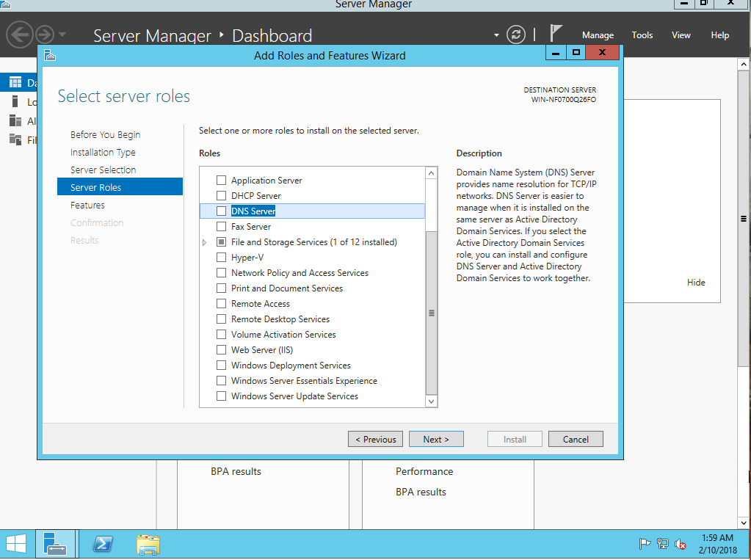Toggle File and Storage Services checkbox
Screen dimensions: 751x560
point(221,242)
